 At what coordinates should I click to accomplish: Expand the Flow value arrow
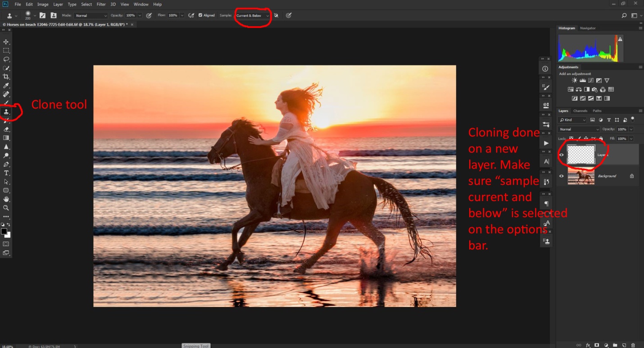(182, 15)
